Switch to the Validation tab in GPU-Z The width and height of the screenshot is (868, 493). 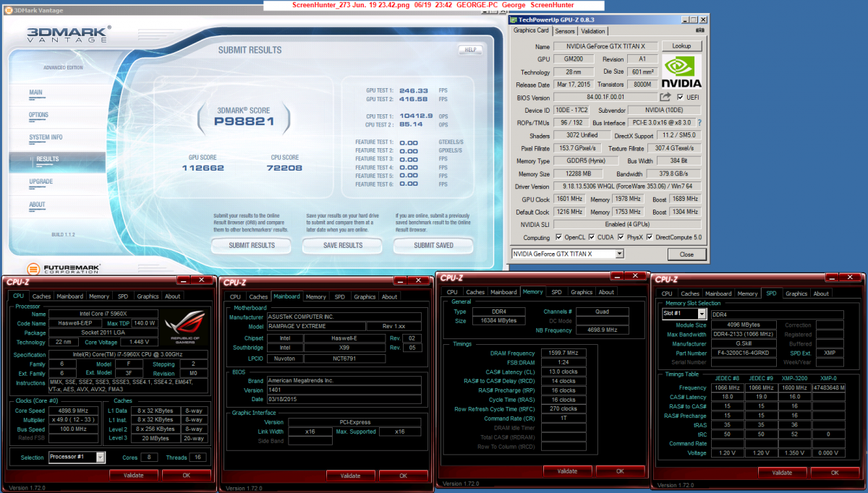(593, 31)
